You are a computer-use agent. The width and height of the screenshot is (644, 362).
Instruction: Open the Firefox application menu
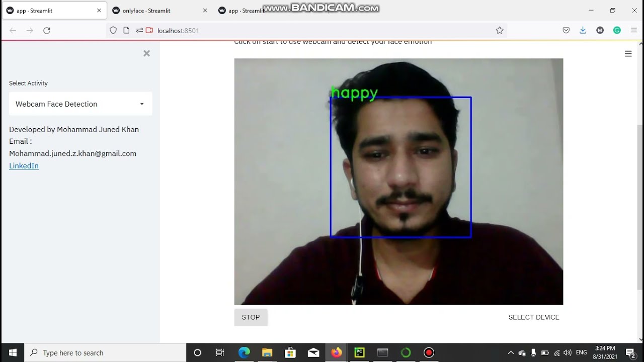tap(633, 31)
